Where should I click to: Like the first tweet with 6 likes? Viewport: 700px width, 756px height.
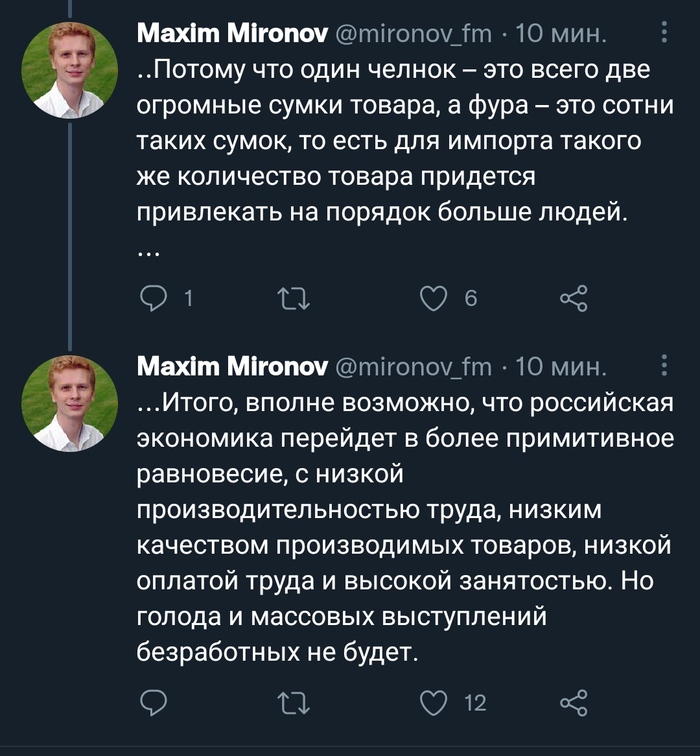(432, 299)
